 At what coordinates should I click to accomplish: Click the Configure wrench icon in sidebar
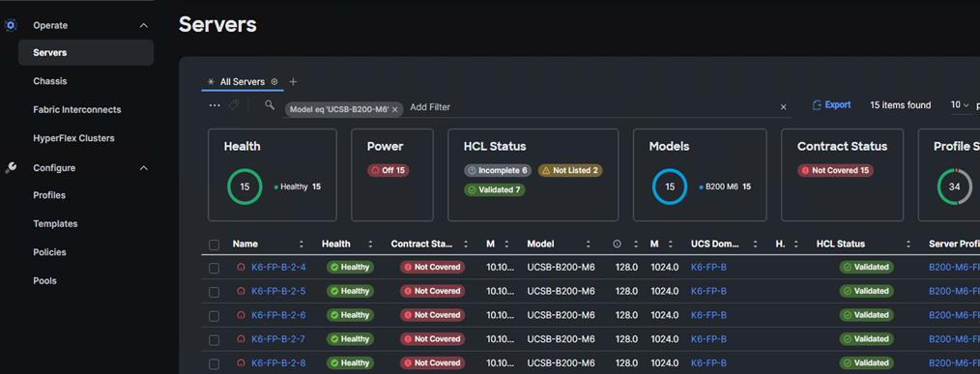click(10, 167)
